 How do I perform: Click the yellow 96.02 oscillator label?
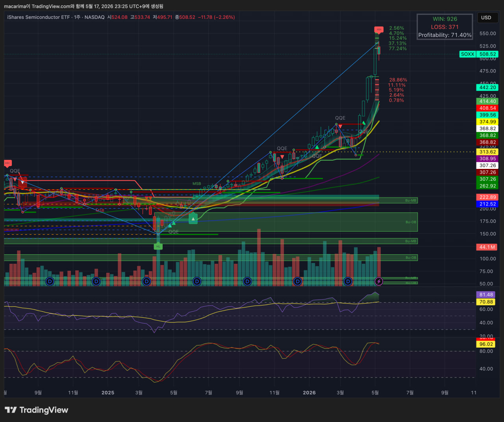(486, 344)
